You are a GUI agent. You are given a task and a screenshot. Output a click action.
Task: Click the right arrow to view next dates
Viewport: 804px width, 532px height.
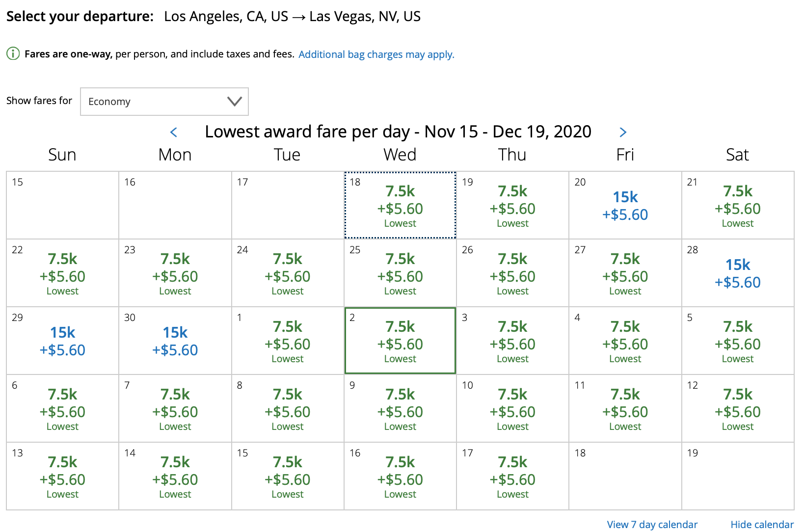(x=623, y=132)
